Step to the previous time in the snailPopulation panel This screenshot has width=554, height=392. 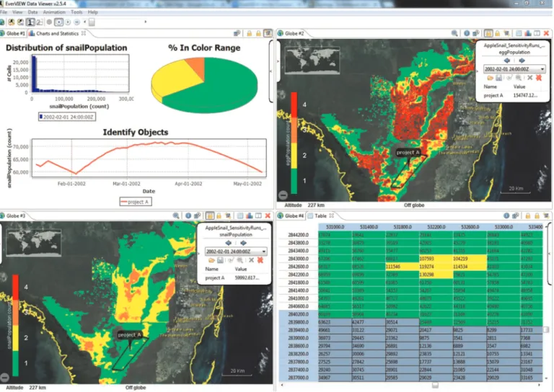228,243
